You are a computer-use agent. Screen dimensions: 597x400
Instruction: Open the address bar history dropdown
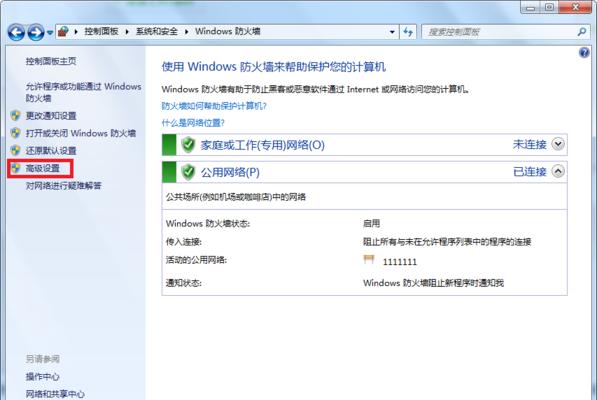(x=392, y=32)
